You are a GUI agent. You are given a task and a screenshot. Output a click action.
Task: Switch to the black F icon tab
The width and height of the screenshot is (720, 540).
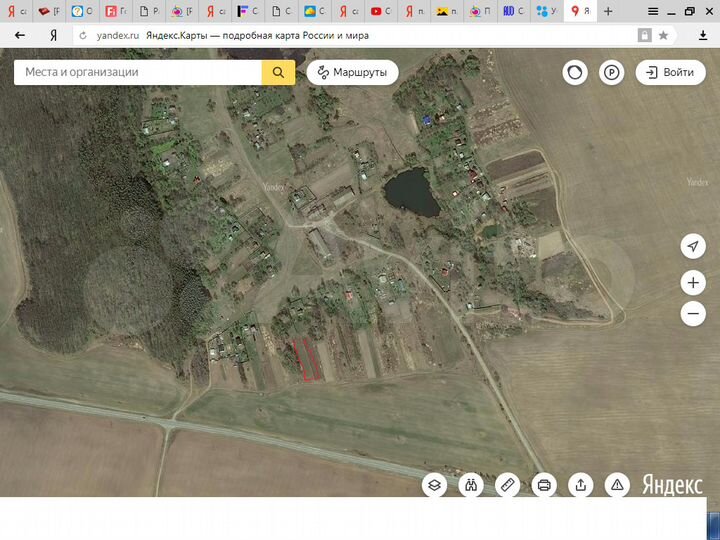[248, 11]
